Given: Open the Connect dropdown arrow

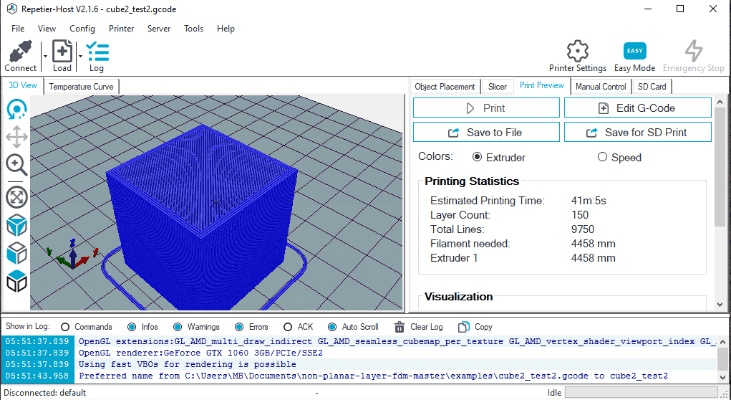Looking at the screenshot, I should click(44, 56).
